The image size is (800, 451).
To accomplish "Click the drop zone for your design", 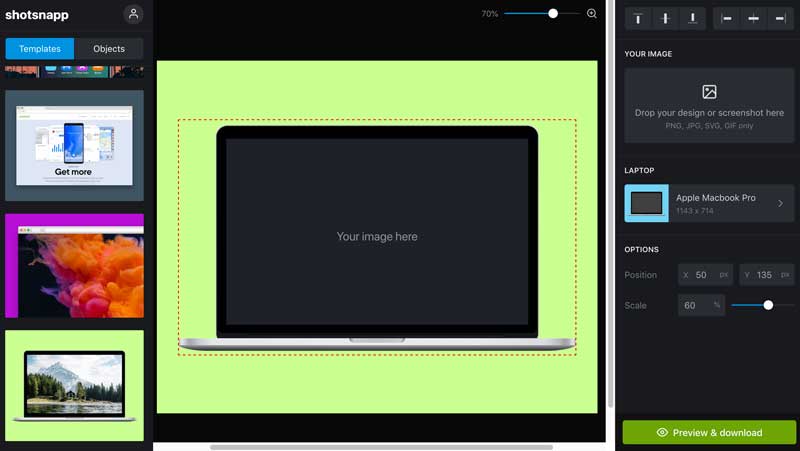I will [x=709, y=106].
